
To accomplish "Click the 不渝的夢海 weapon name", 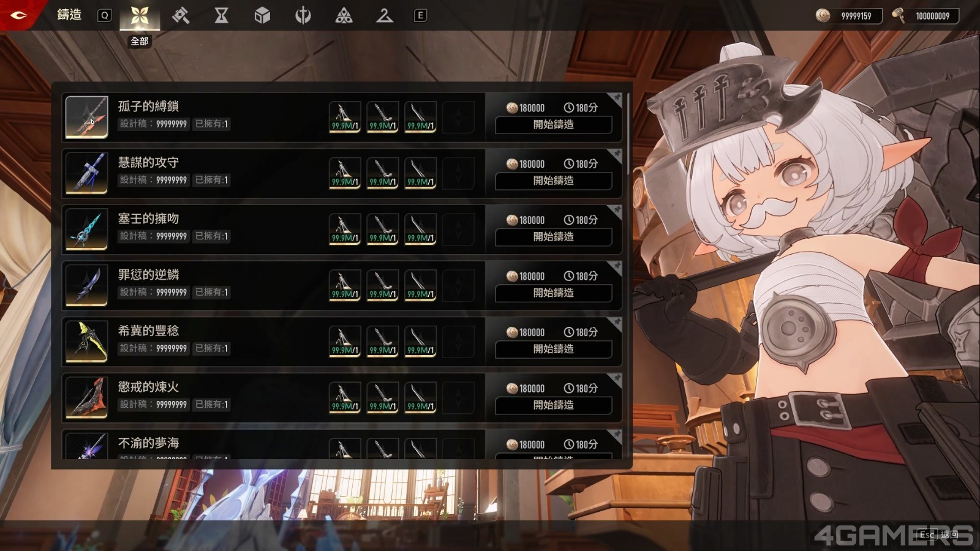I will click(148, 443).
